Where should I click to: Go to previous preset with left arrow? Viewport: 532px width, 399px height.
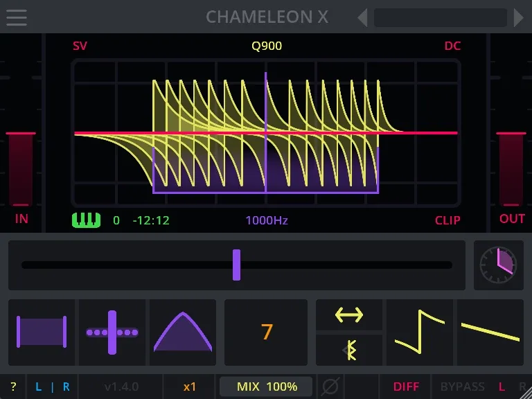(x=363, y=17)
